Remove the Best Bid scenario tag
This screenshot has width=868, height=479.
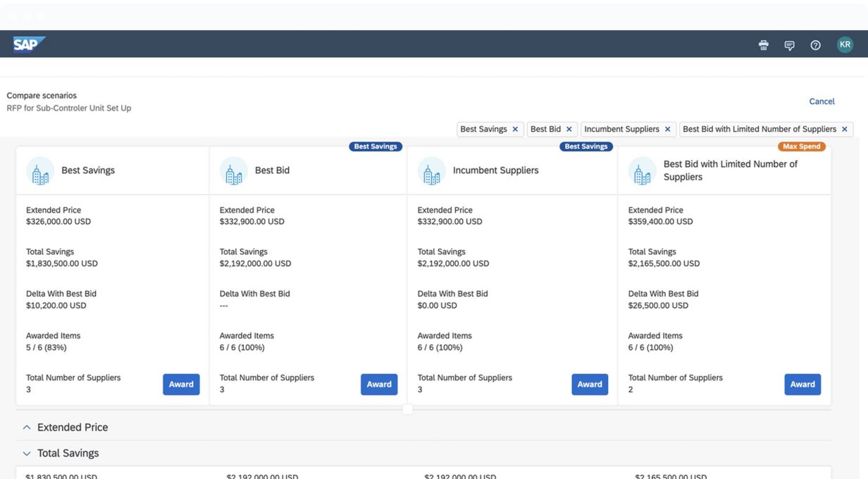[x=569, y=130]
